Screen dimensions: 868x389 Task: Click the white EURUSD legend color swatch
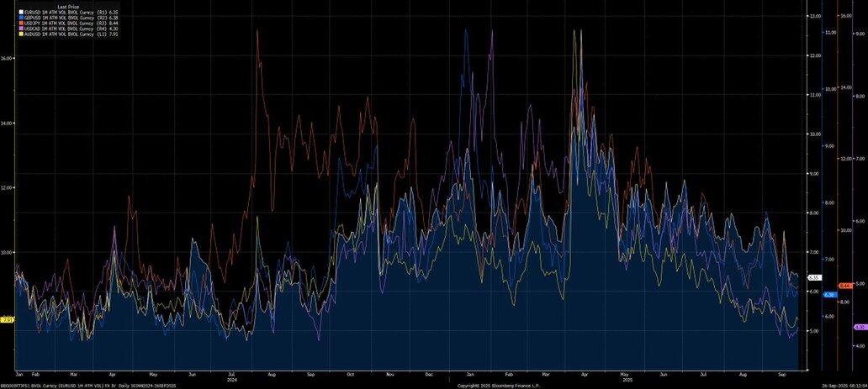click(21, 12)
